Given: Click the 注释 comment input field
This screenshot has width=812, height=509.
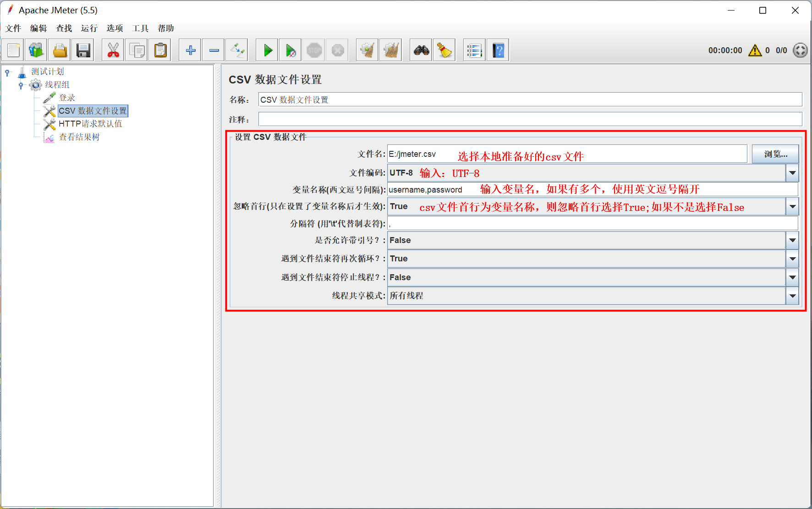Looking at the screenshot, I should pos(530,119).
